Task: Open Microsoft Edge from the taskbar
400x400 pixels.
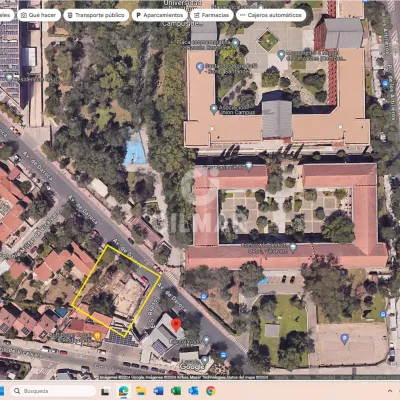Action: coord(124,391)
